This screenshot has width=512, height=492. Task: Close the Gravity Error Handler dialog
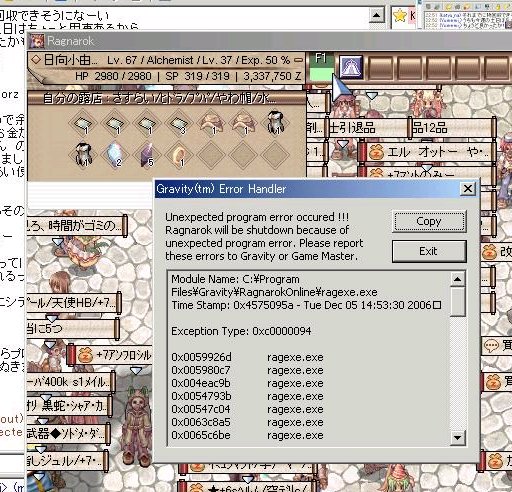468,189
